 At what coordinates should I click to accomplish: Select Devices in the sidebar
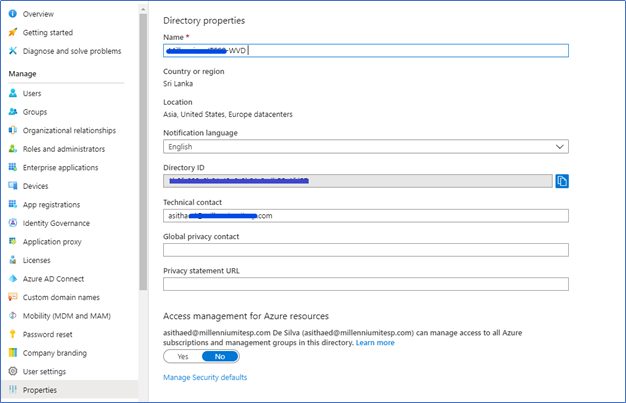pyautogui.click(x=35, y=186)
